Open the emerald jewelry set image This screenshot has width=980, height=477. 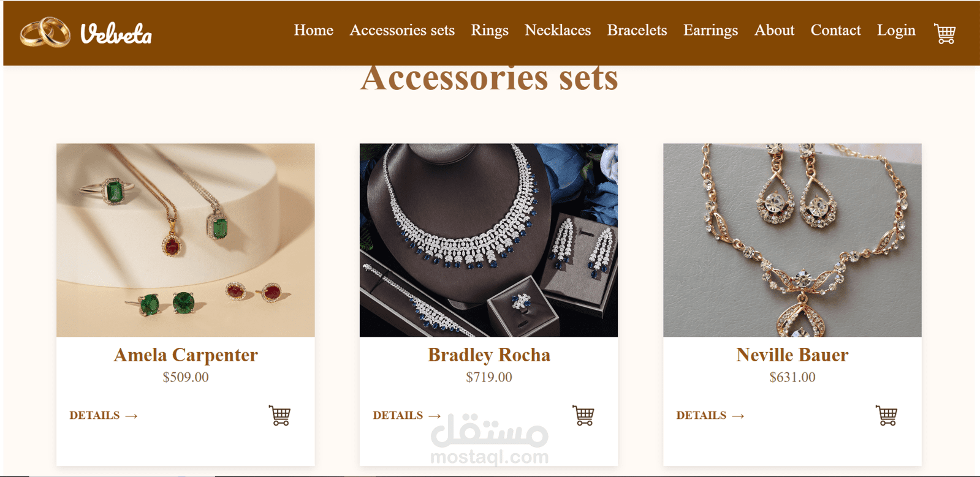click(x=186, y=240)
